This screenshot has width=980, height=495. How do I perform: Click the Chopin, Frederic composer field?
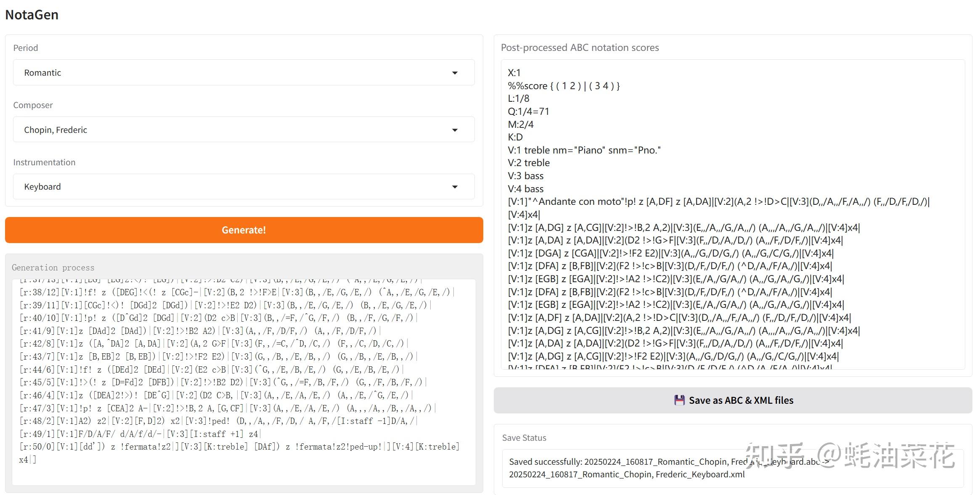pyautogui.click(x=244, y=130)
